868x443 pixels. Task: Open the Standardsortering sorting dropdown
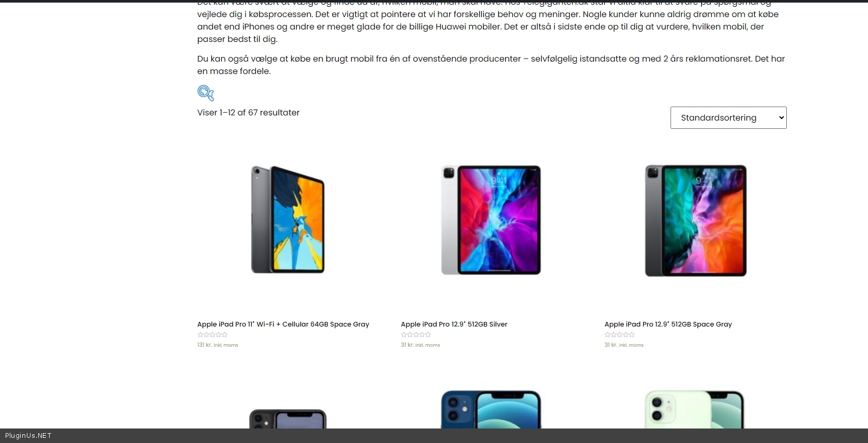(728, 117)
